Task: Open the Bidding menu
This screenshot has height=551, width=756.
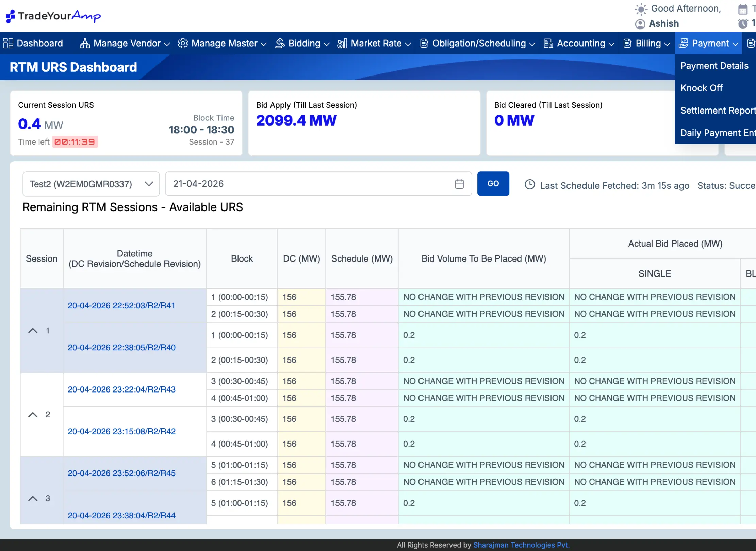Action: coord(302,43)
